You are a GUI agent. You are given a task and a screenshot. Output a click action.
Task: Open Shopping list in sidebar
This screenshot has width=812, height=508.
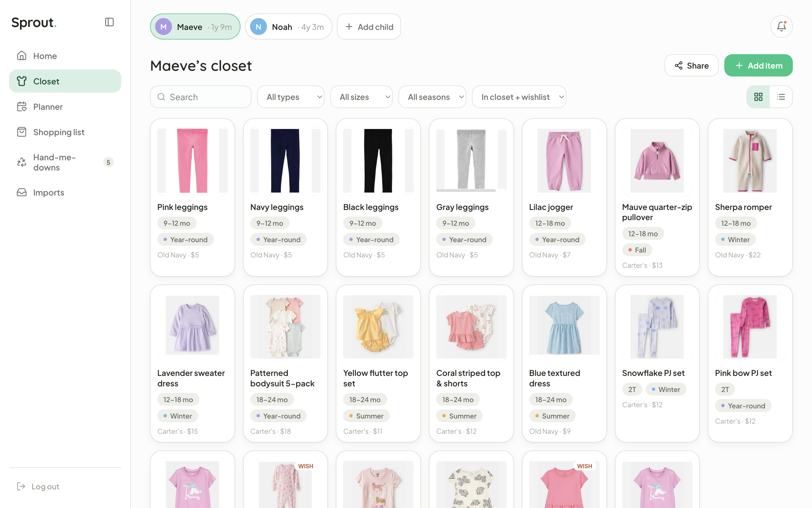coord(65,132)
